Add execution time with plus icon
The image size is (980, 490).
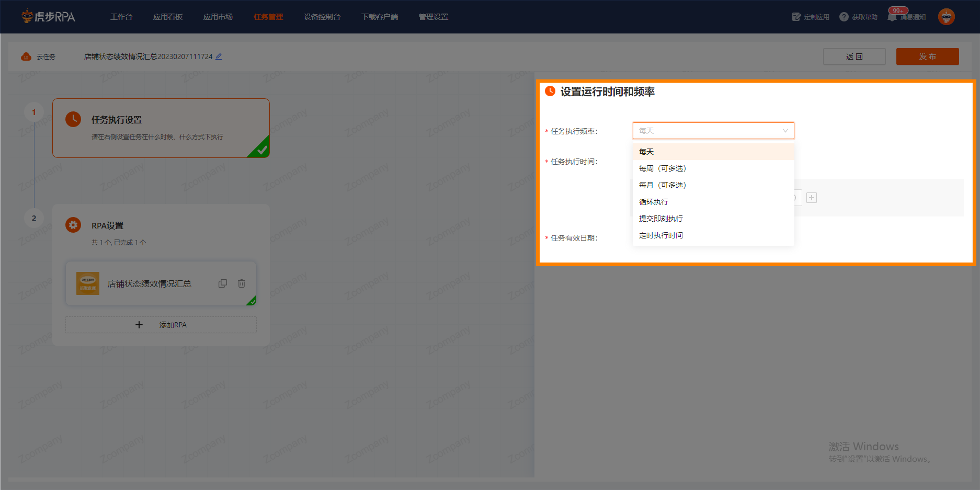[812, 198]
